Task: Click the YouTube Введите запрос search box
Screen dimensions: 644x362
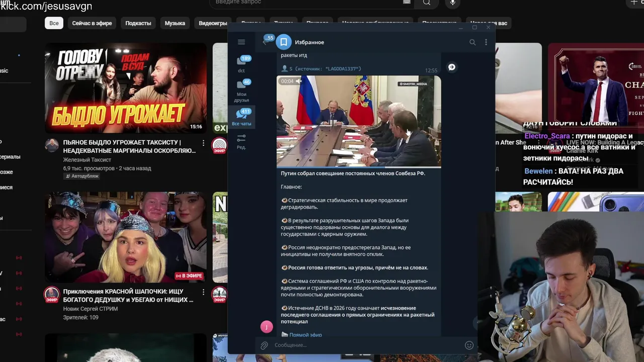Action: [312, 3]
